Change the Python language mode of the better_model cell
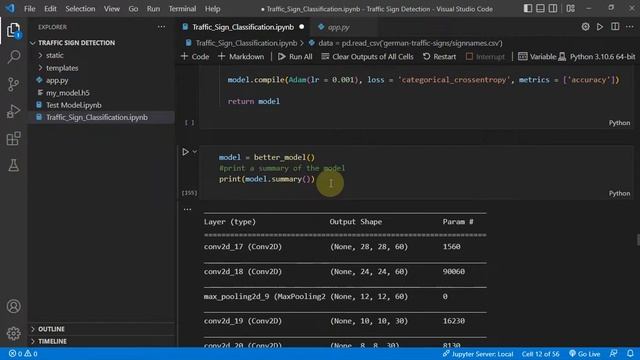Screen dimensions: 640x360 coord(619,193)
